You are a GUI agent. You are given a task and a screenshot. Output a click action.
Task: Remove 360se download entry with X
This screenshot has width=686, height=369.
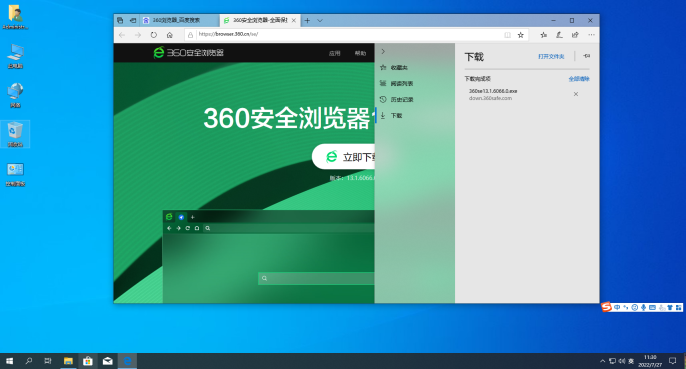[576, 94]
